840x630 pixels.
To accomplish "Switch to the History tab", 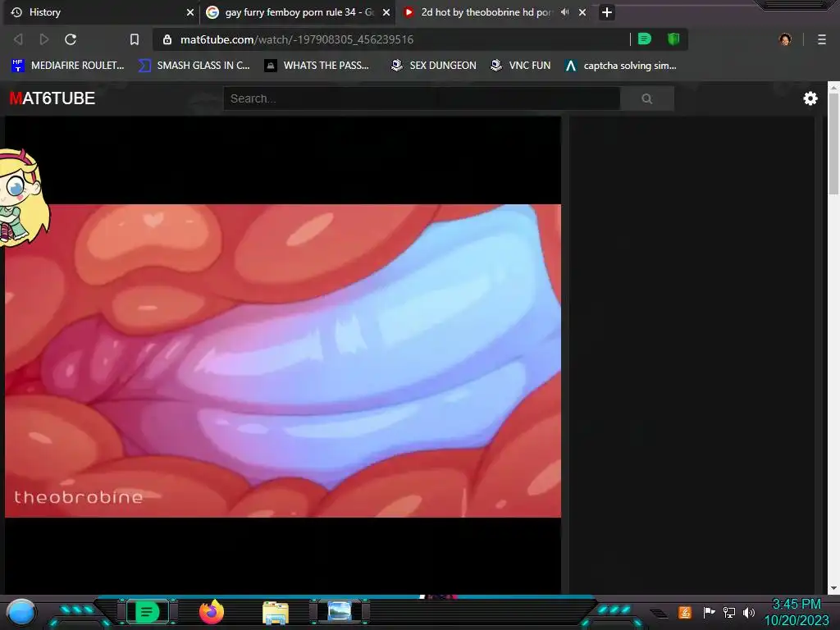I will click(x=101, y=12).
